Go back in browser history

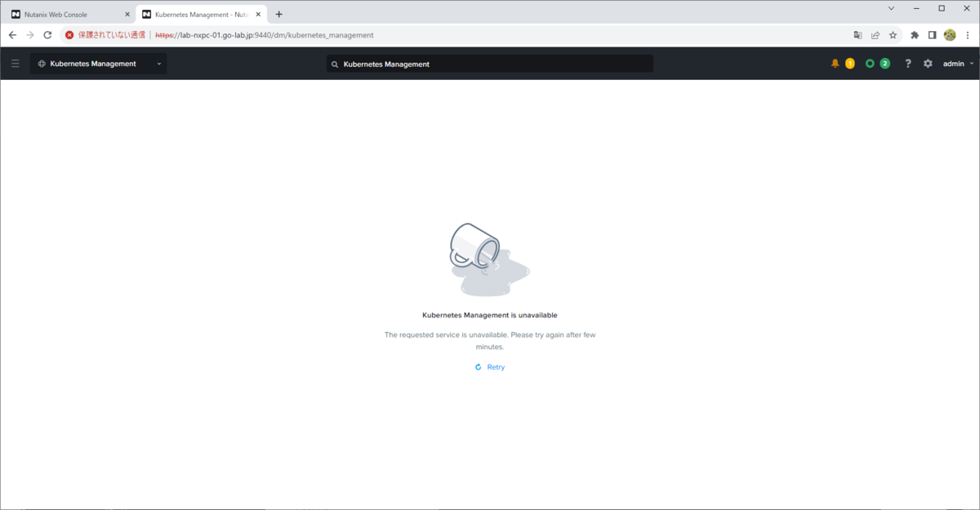12,35
